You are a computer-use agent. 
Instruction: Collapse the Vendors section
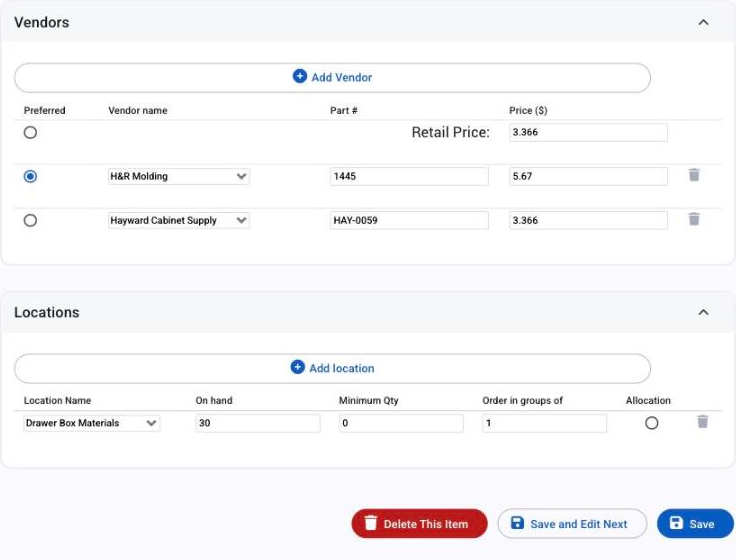click(703, 23)
